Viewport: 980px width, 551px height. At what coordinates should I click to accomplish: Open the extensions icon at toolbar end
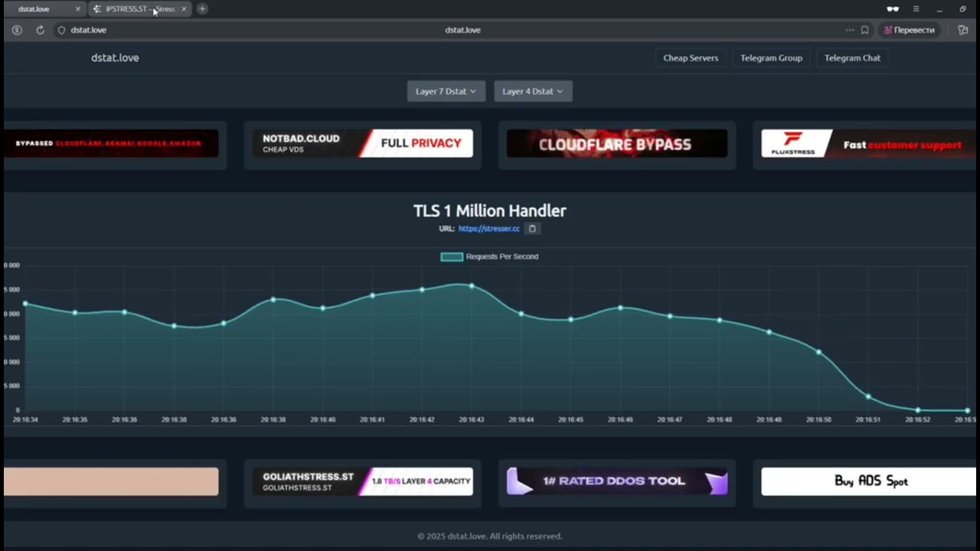(963, 30)
